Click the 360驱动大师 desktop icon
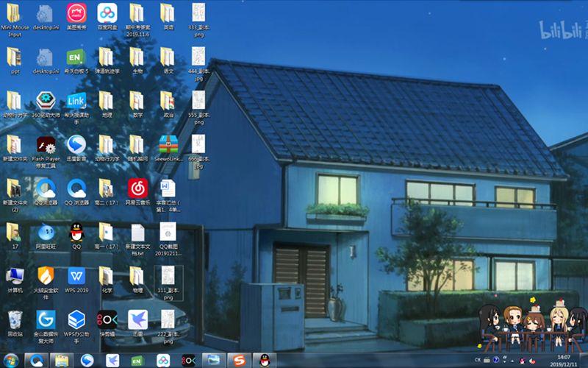 tap(45, 101)
